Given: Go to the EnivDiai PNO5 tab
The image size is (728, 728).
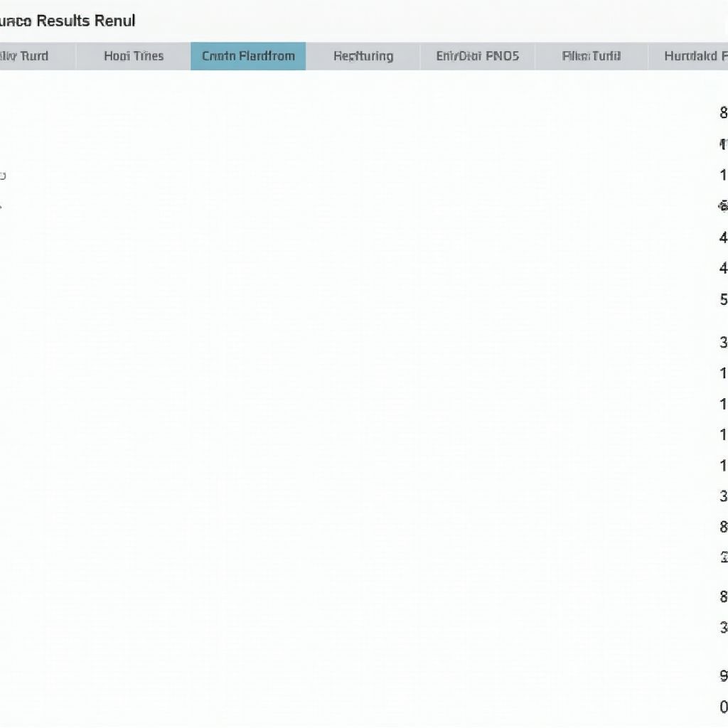Looking at the screenshot, I should pos(477,56).
